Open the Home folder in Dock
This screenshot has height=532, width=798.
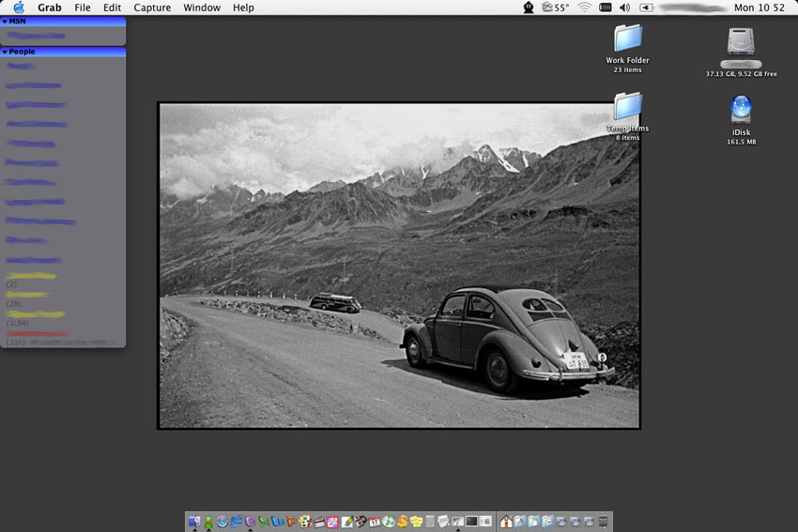pyautogui.click(x=506, y=521)
